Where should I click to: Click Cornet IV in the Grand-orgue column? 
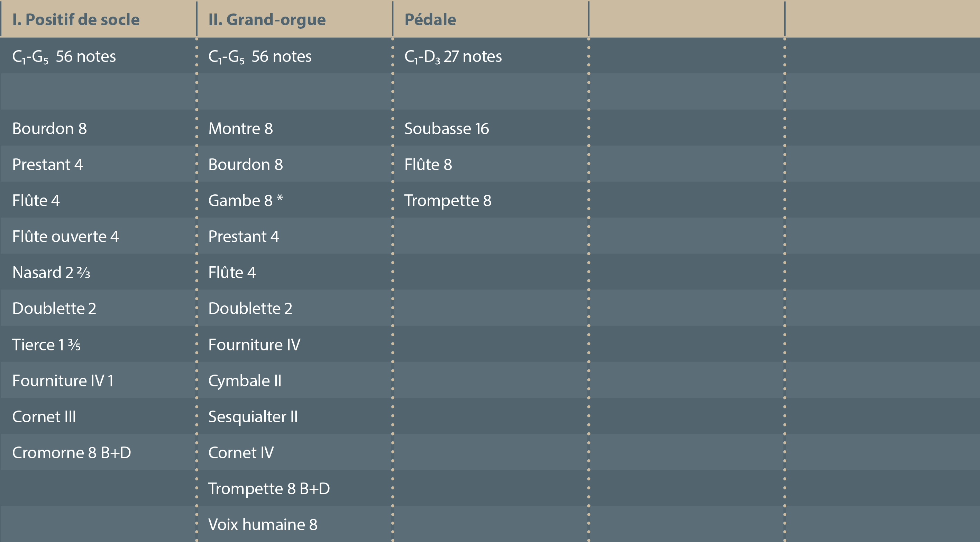(241, 453)
